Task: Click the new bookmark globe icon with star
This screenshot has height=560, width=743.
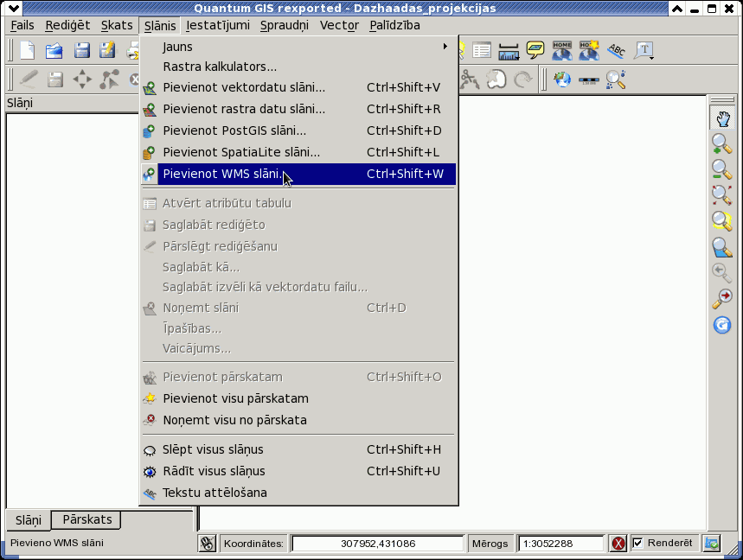Action: (589, 50)
